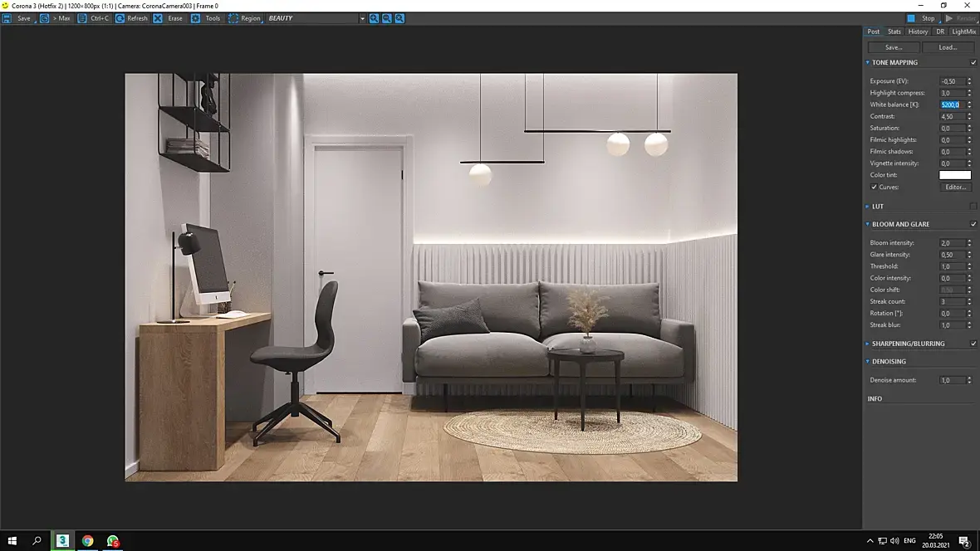Click the Load... post settings button
The width and height of the screenshot is (980, 551).
948,47
